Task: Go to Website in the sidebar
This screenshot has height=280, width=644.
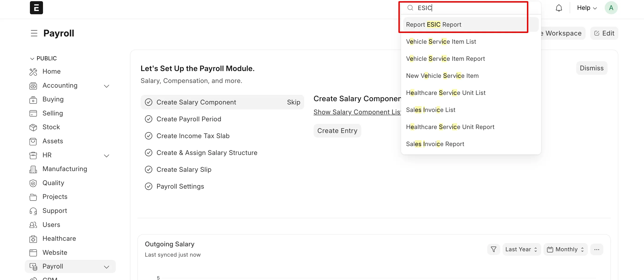Action: (54, 252)
